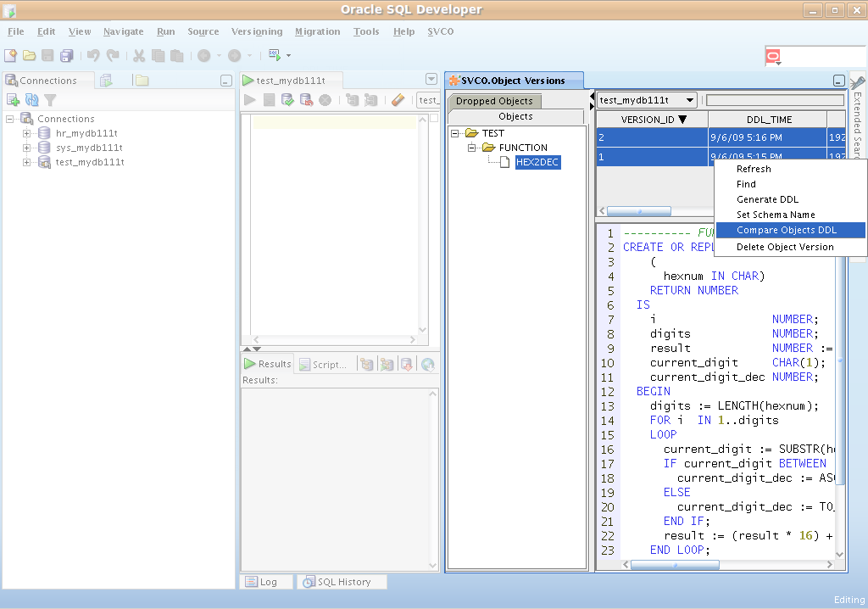
Task: Clear worksheet with the eraser icon
Action: (398, 100)
